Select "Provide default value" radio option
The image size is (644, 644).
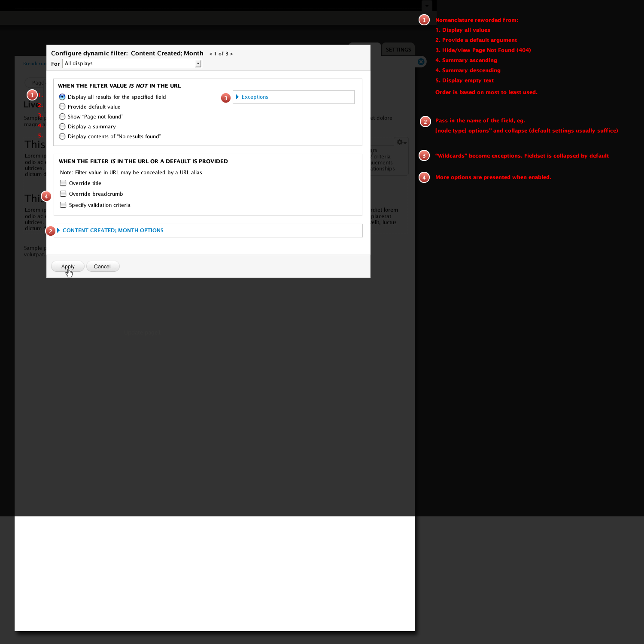[x=62, y=106]
